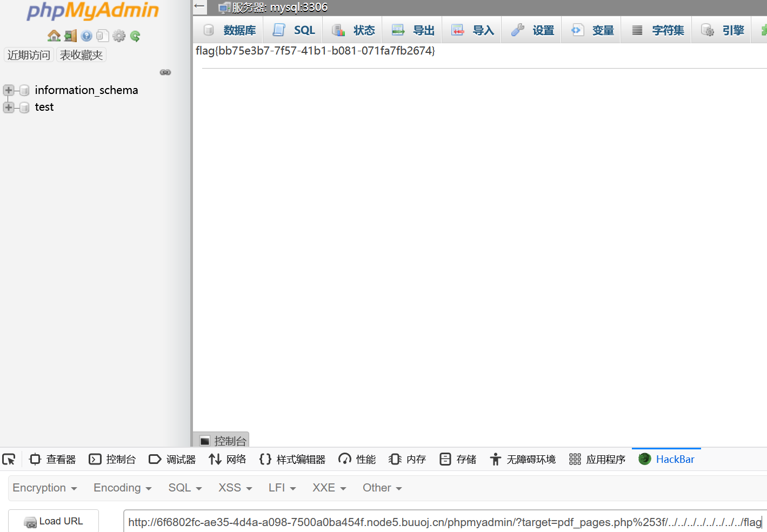Switch to DevTools 性能 performance panel
Screen dimensions: 767x532
point(357,459)
